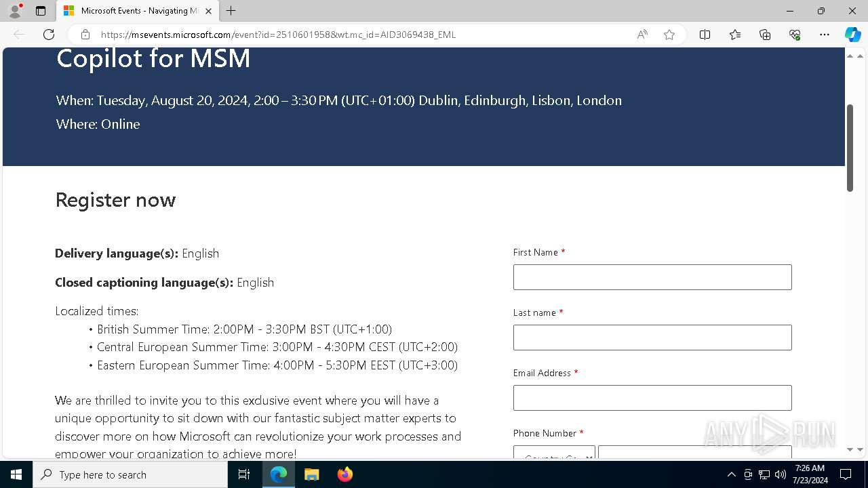The image size is (868, 488).
Task: Click the Phone Number input field
Action: click(x=695, y=452)
